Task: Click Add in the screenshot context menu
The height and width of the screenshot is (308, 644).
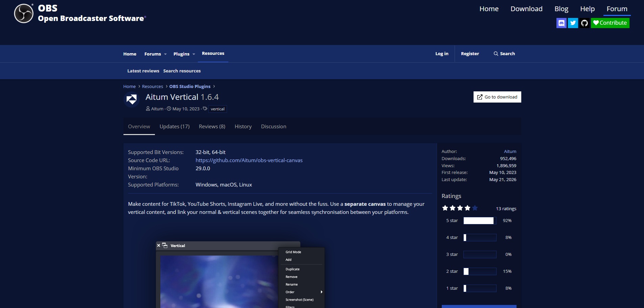Action: (x=288, y=260)
